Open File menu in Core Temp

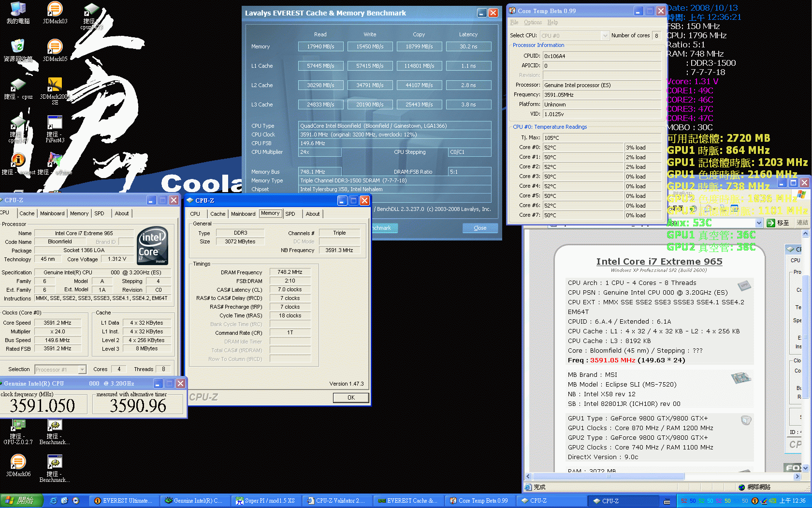pos(514,22)
